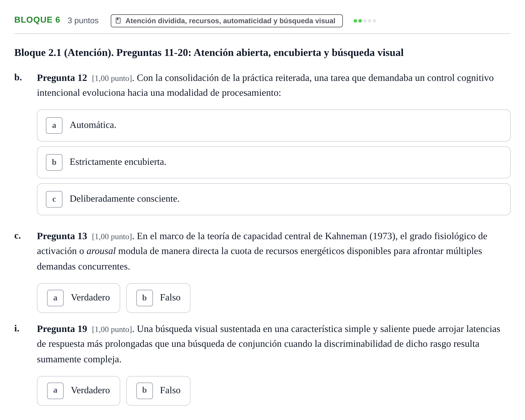Answer Falso on Pregunta 19

pyautogui.click(x=158, y=391)
